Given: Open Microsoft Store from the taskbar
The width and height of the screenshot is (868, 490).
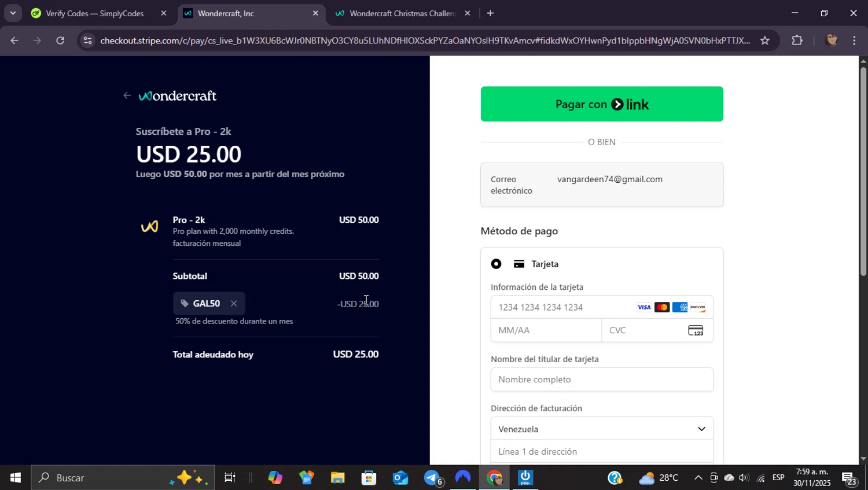Looking at the screenshot, I should pyautogui.click(x=369, y=478).
